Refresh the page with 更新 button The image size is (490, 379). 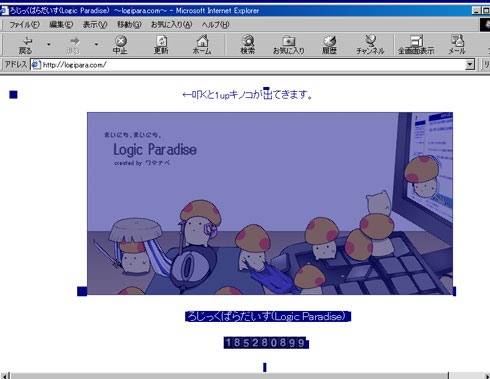(x=161, y=45)
